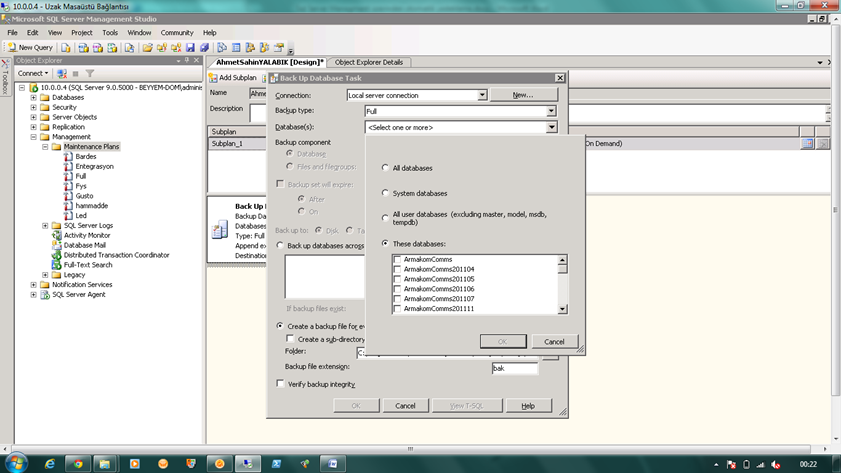Click the Back Up Database task icon
The width and height of the screenshot is (841, 473).
click(220, 229)
